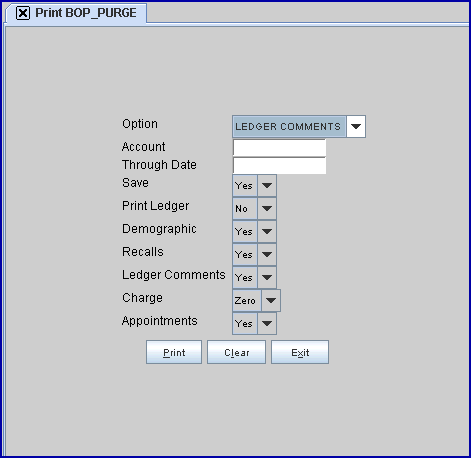Click the LEDGER COMMENTS selected value box
This screenshot has width=471, height=458.
point(289,127)
